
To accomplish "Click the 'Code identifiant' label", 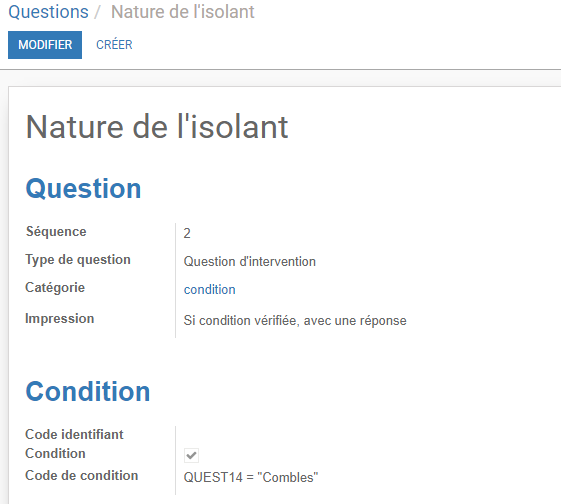I will point(74,434).
